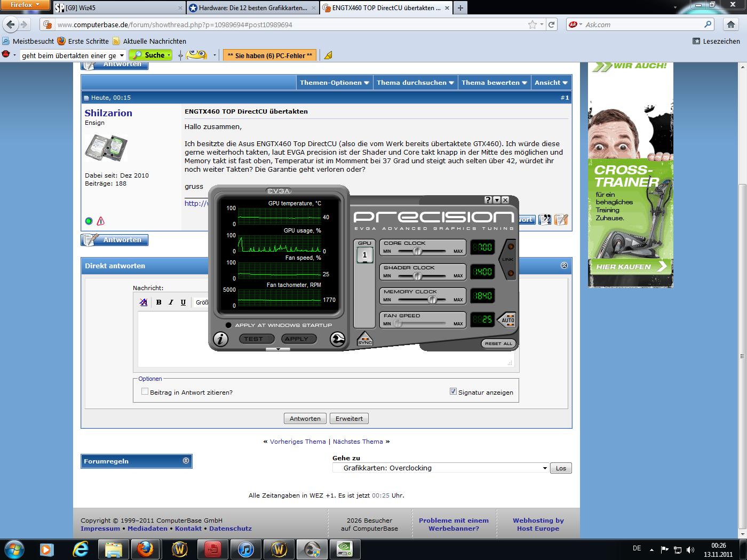Enable Apply at Windows startup
The width and height of the screenshot is (747, 560).
(229, 325)
